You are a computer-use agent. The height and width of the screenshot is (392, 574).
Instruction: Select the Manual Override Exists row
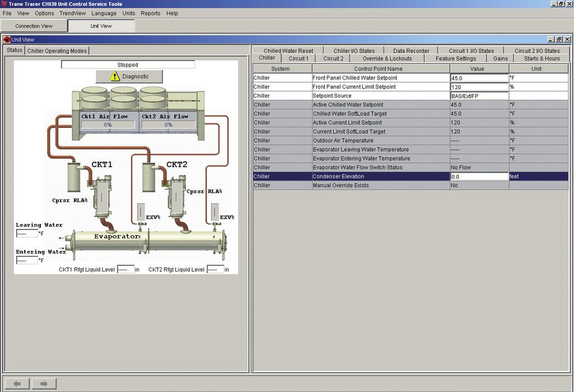pos(410,185)
